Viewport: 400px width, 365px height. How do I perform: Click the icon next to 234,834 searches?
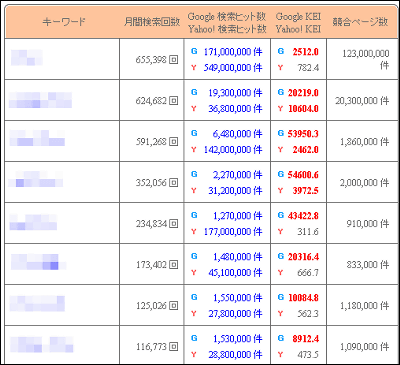coord(173,224)
